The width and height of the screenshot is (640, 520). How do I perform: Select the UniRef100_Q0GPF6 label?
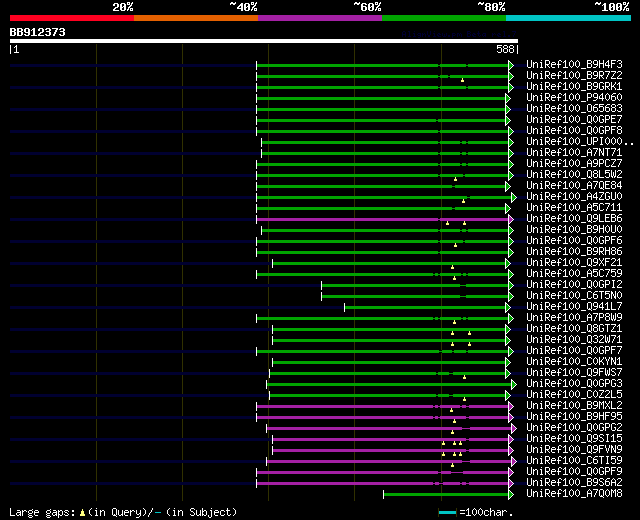pos(574,241)
